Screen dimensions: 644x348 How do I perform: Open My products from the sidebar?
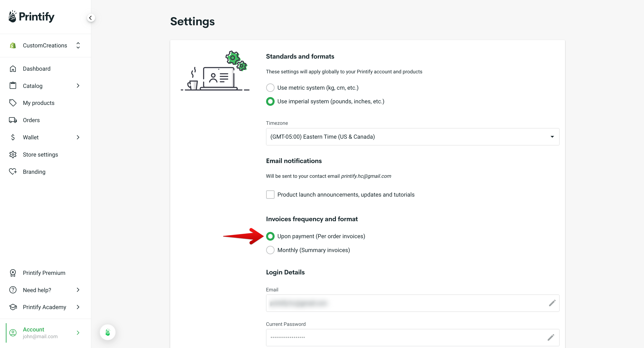[39, 103]
